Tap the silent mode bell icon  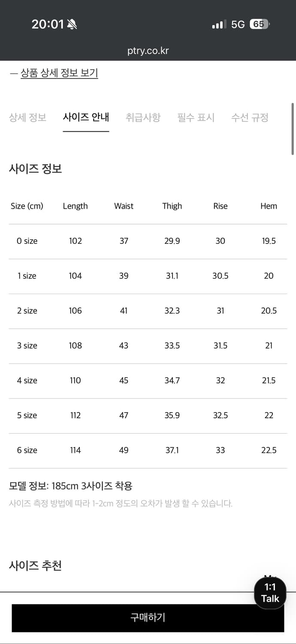(72, 24)
